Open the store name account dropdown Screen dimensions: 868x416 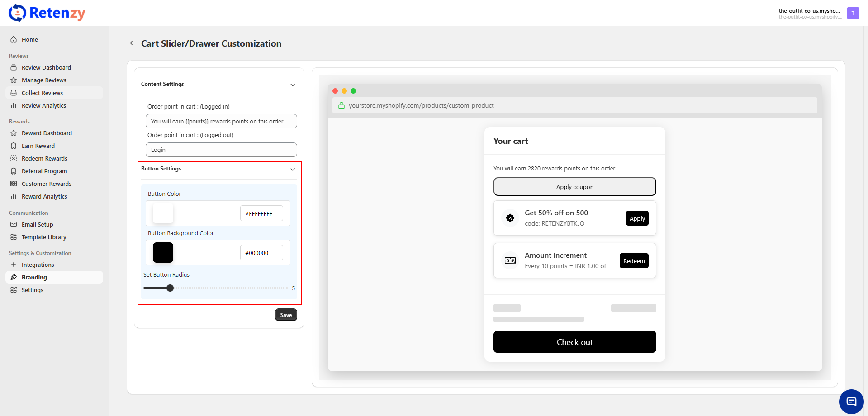click(x=810, y=13)
